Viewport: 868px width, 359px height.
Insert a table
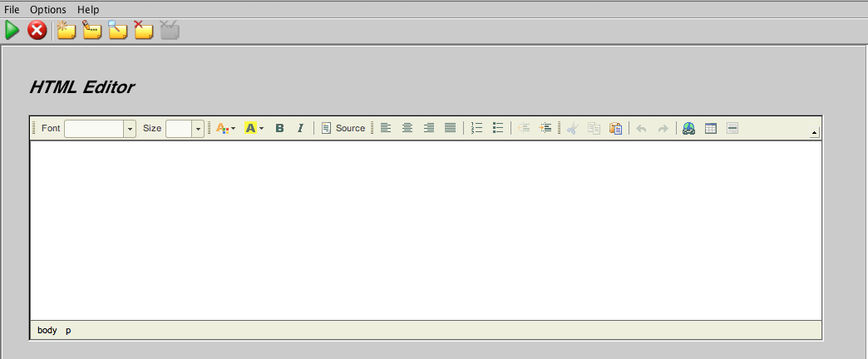[711, 128]
